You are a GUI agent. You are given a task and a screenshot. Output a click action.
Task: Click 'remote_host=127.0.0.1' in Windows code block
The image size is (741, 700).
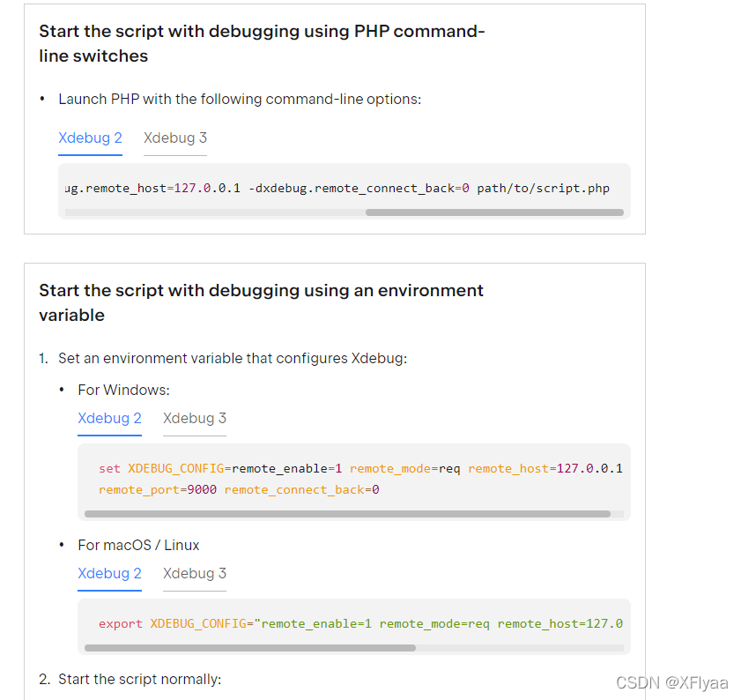545,469
